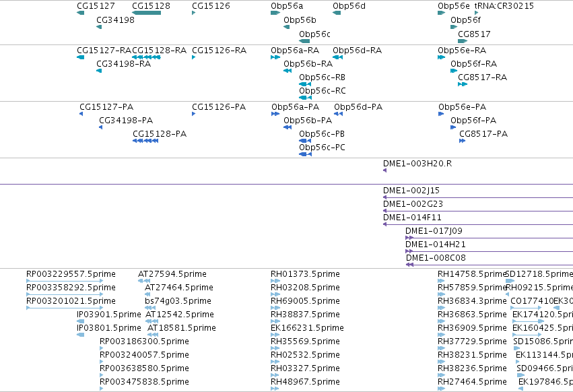573x392 pixels.
Task: Click EST RH14758.5prime
Action: coord(471,274)
